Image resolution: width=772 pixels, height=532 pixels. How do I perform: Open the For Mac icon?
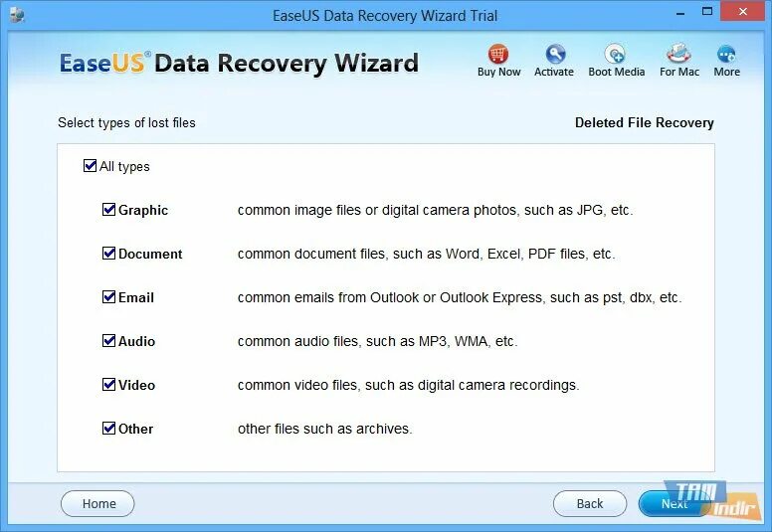click(678, 54)
